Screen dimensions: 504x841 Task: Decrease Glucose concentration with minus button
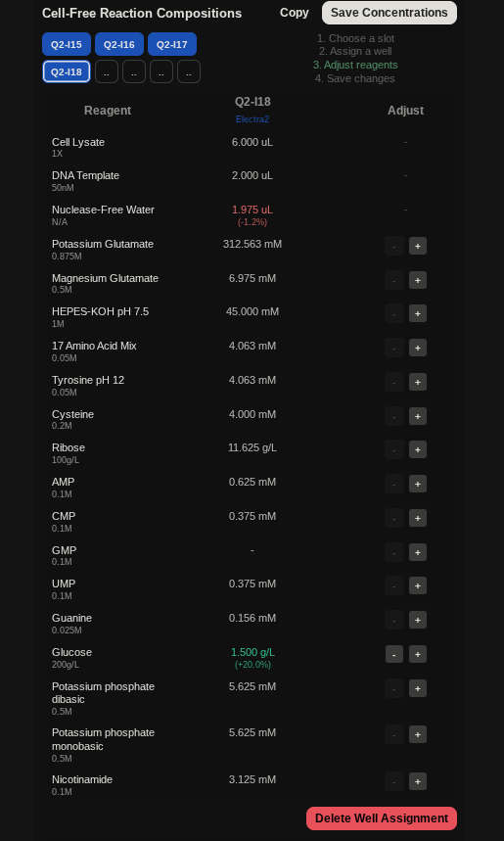[394, 654]
